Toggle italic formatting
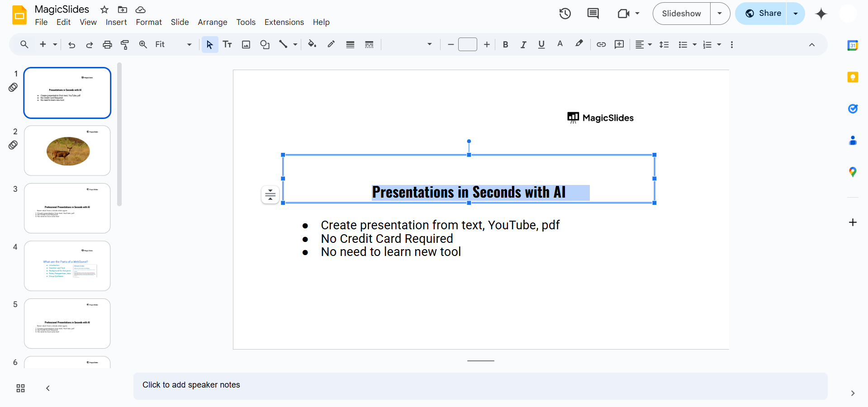This screenshot has width=868, height=407. [x=523, y=44]
